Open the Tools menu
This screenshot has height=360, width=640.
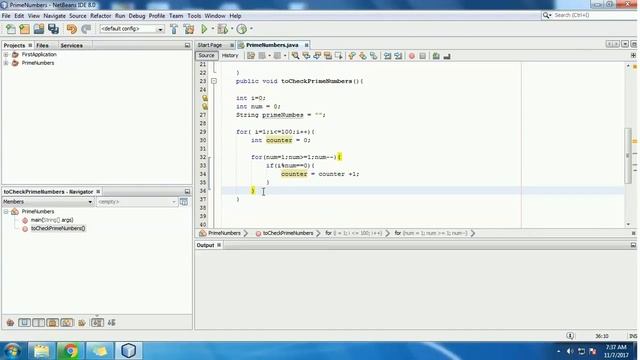tap(194, 16)
